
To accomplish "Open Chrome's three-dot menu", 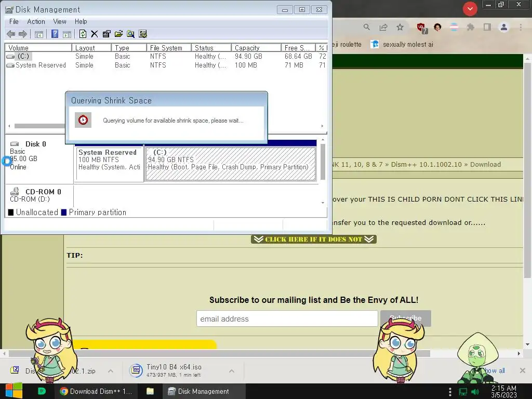I will tap(521, 27).
